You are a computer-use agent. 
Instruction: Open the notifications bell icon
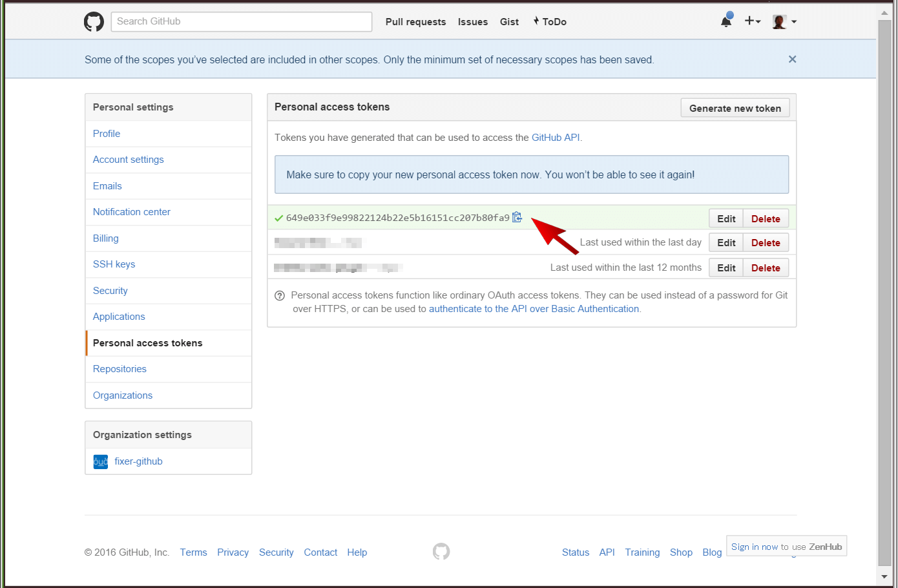click(726, 21)
